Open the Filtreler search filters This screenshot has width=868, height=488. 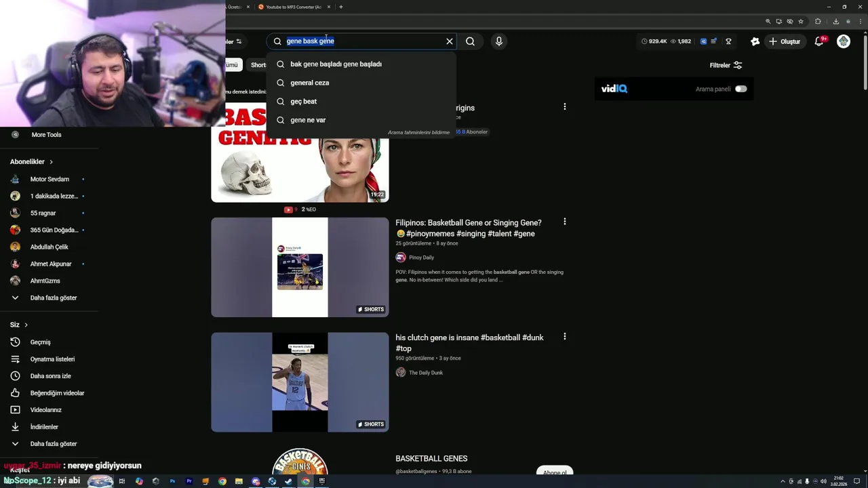coord(726,65)
